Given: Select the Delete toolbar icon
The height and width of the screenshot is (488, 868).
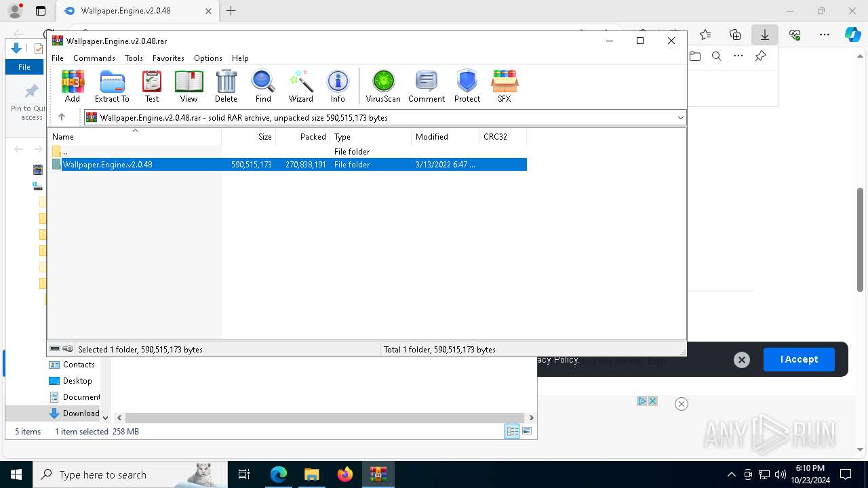Looking at the screenshot, I should [226, 86].
